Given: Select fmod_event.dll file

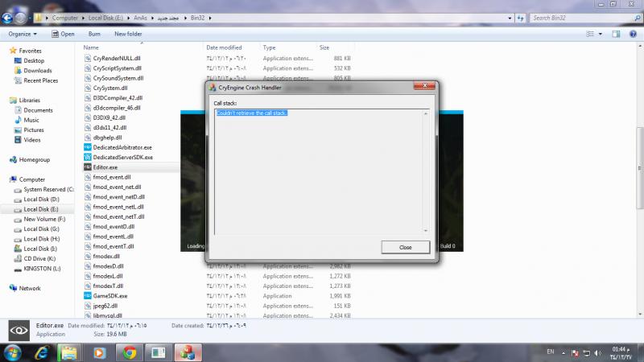Looking at the screenshot, I should coord(112,177).
